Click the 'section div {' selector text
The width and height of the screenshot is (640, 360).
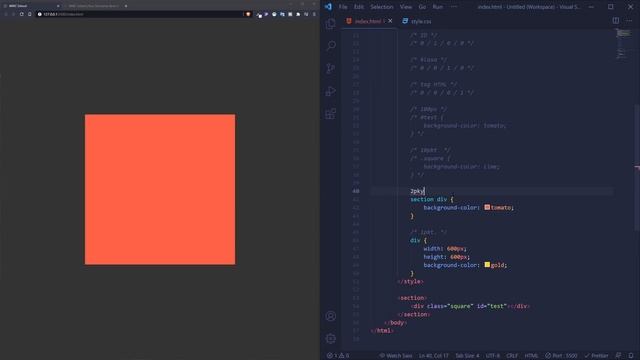click(x=431, y=199)
